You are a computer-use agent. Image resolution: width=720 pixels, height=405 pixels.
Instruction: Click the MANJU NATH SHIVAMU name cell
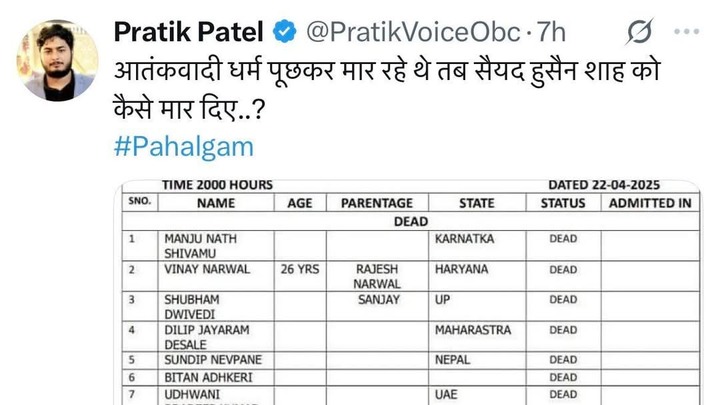click(216, 246)
